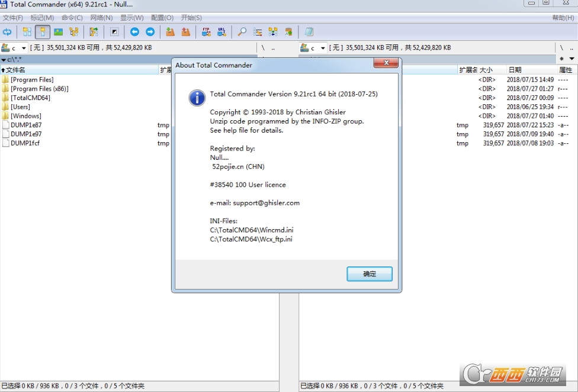578x392 pixels.
Task: Click the 确定 button in About dialog
Action: coord(369,274)
